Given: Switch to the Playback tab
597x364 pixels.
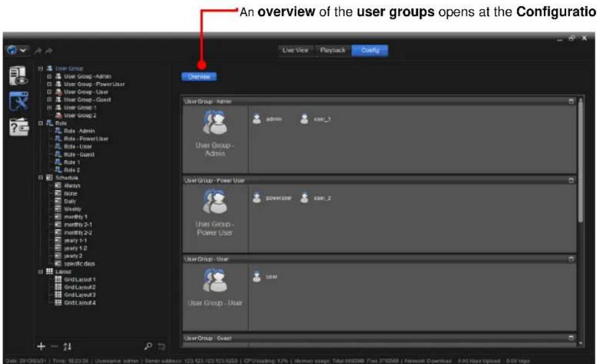Looking at the screenshot, I should (333, 50).
